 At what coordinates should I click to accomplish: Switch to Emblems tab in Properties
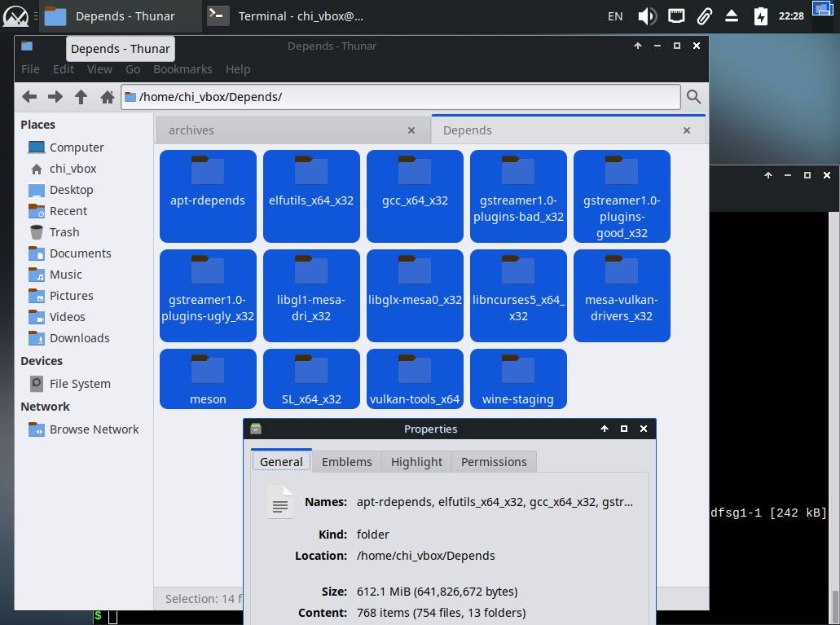pos(346,461)
